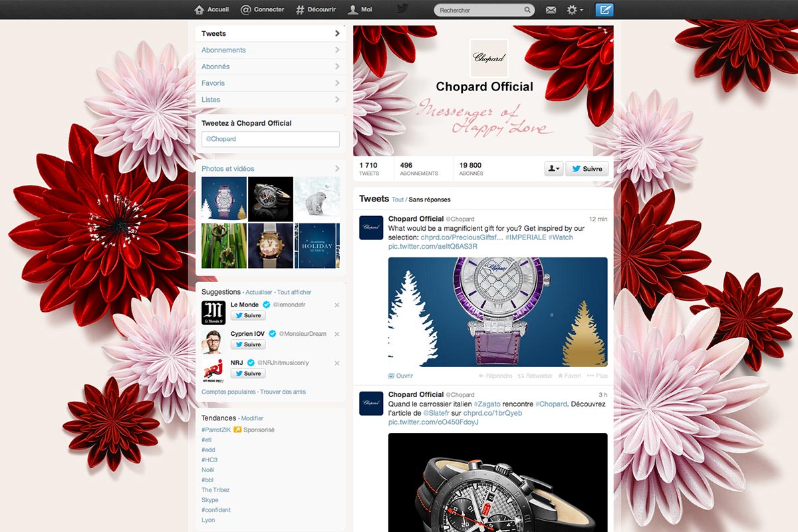Follow Le Monde with Suivre button
Viewport: 798px width, 532px height.
coord(248,315)
